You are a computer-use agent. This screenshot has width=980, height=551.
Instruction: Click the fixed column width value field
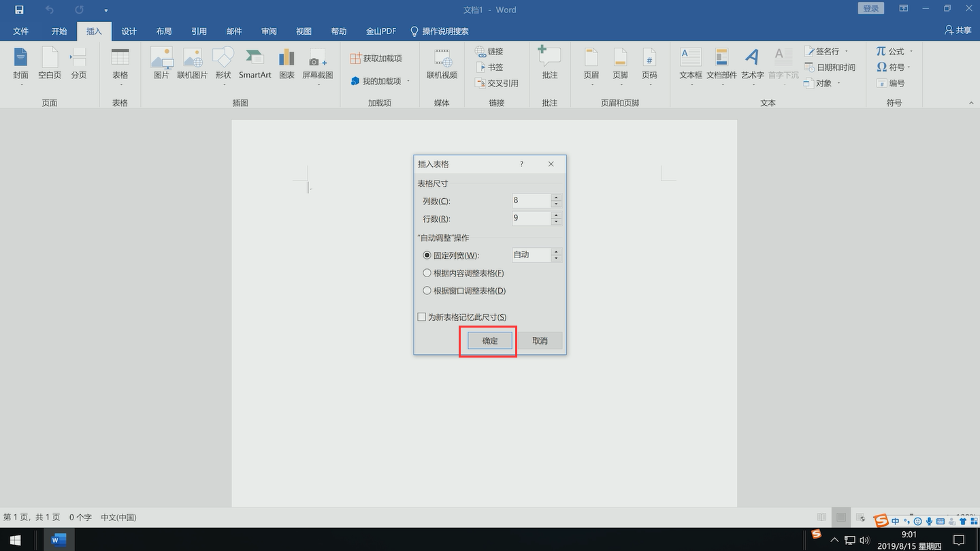(531, 255)
